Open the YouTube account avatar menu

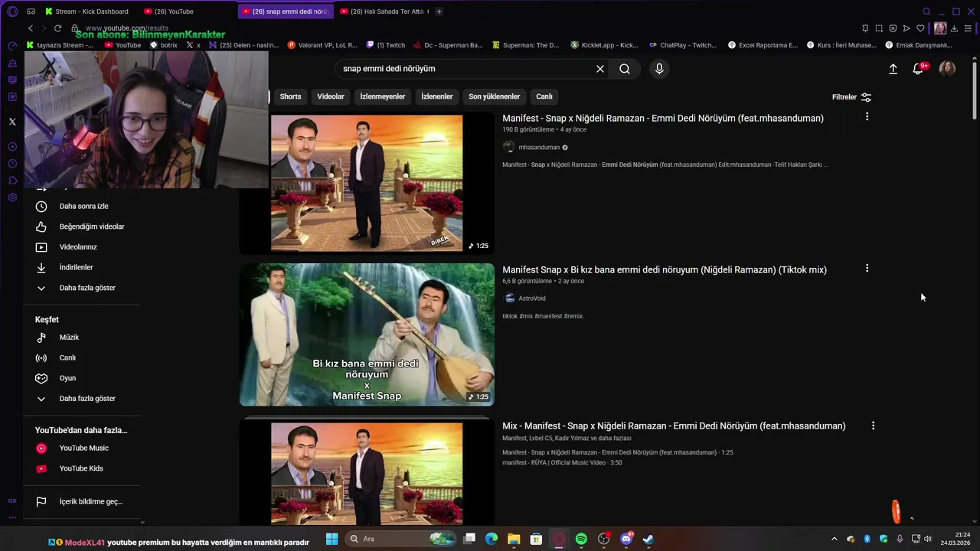[x=947, y=69]
